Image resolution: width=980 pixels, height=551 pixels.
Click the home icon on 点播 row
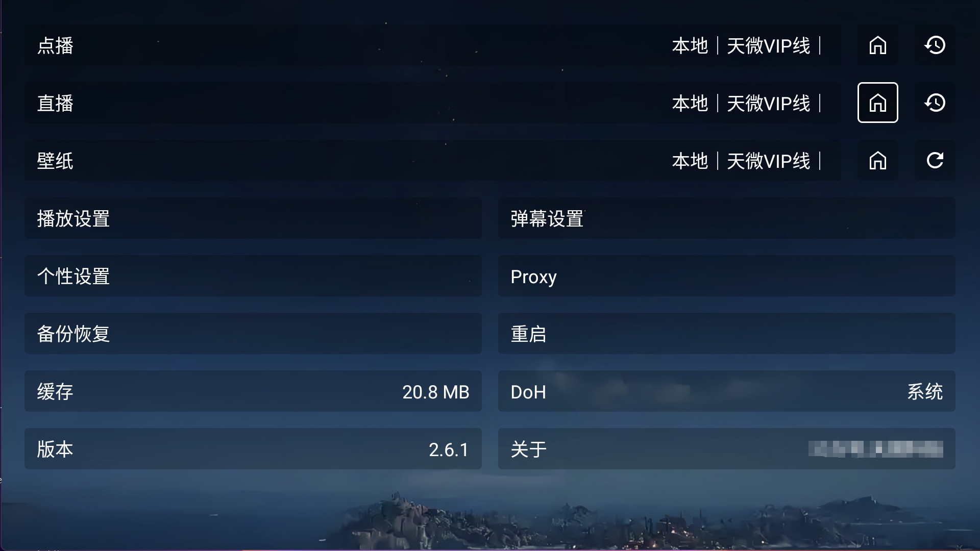(877, 45)
